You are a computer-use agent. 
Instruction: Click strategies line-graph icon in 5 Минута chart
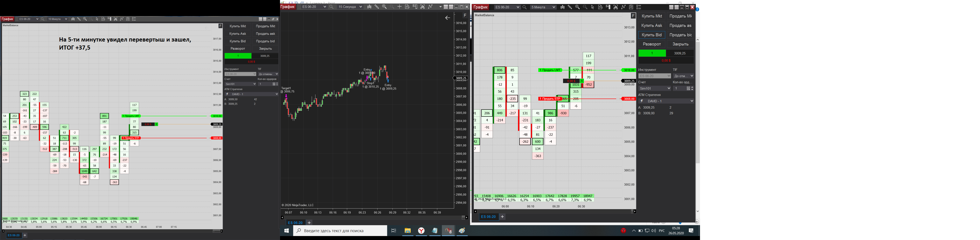click(x=623, y=7)
